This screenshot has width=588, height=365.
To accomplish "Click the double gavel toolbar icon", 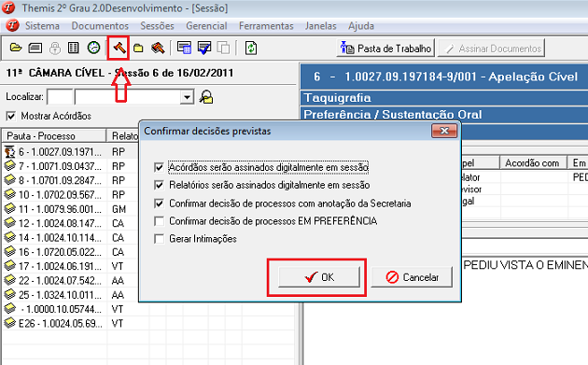I will click(158, 48).
